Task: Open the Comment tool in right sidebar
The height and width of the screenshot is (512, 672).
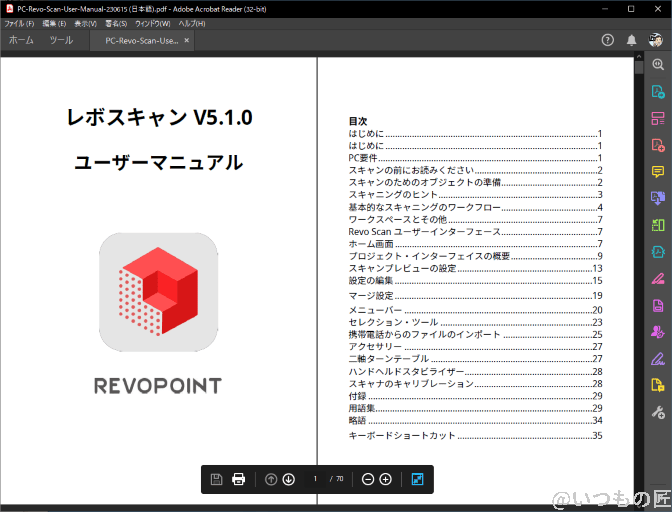Action: 657,171
